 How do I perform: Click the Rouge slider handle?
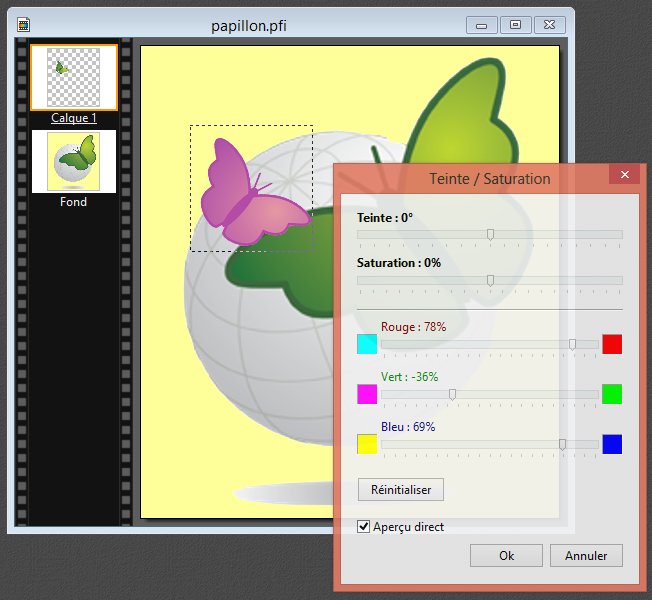click(x=573, y=344)
